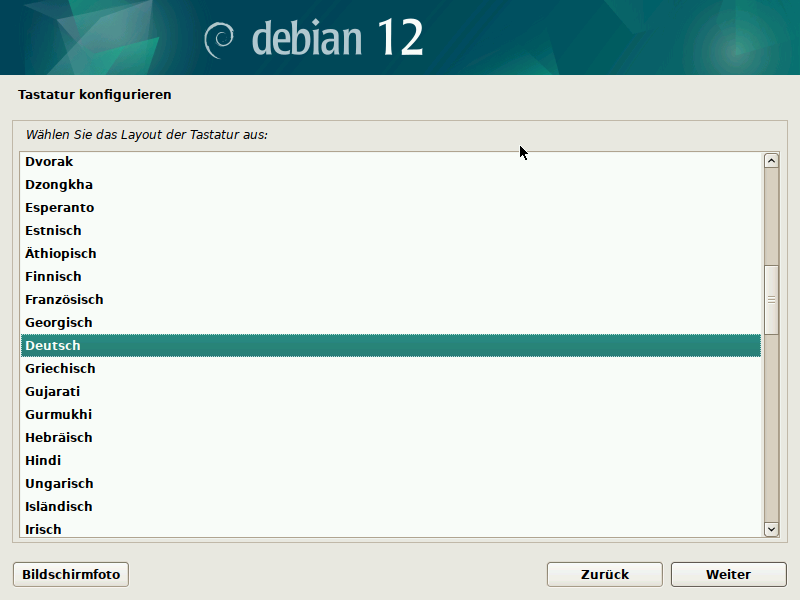Pick Ungarisch keyboard layout
The image size is (800, 600).
pos(59,484)
